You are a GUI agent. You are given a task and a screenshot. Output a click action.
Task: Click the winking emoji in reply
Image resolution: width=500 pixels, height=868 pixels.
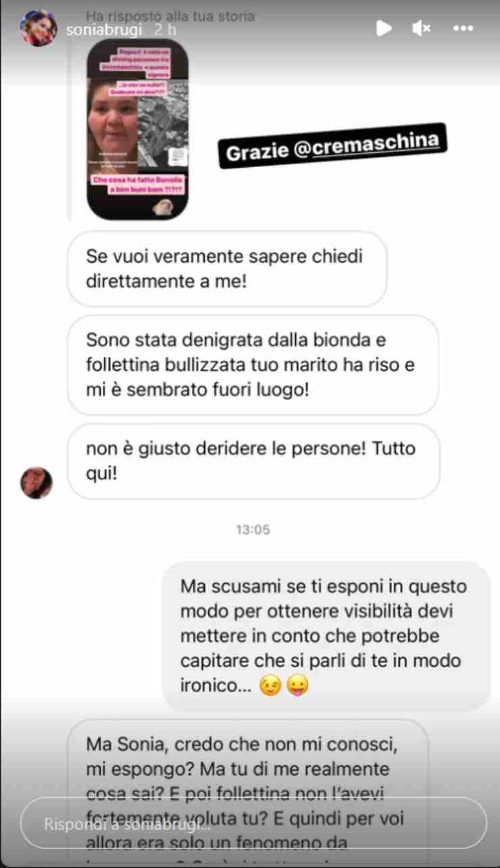[268, 686]
